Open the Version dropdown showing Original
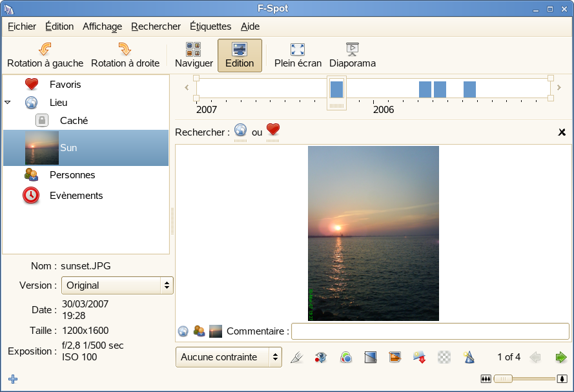574x392 pixels. (x=117, y=285)
